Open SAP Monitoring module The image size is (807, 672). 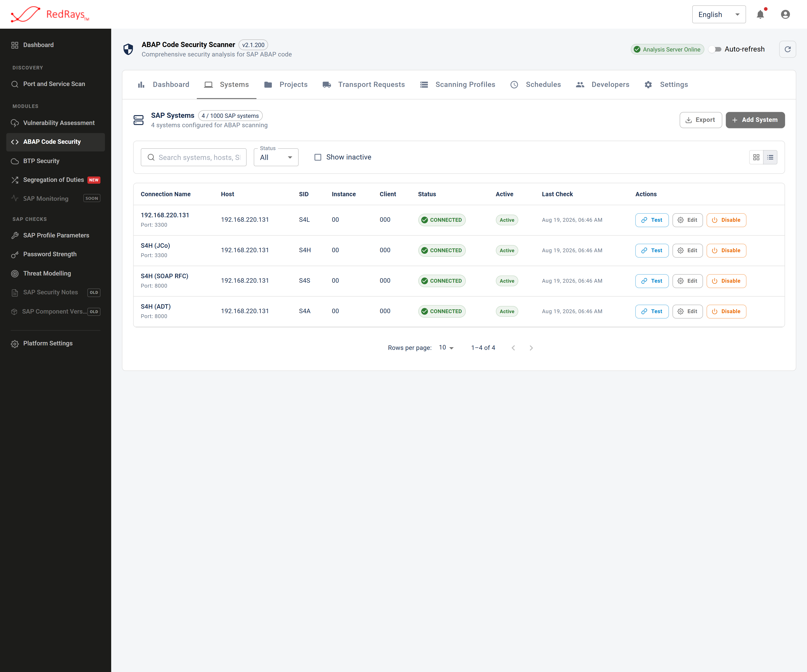pyautogui.click(x=55, y=198)
